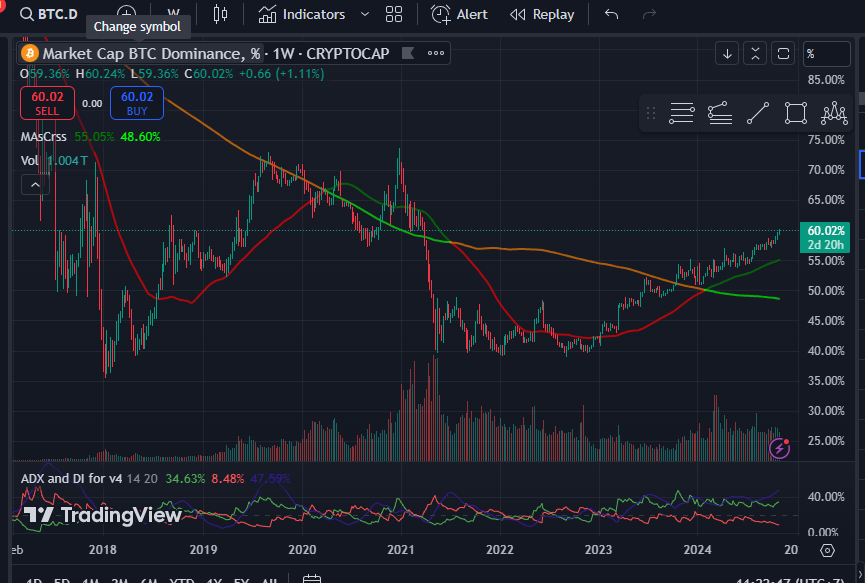Open the candlestick chart type menu
This screenshot has width=865, height=583.
click(220, 14)
